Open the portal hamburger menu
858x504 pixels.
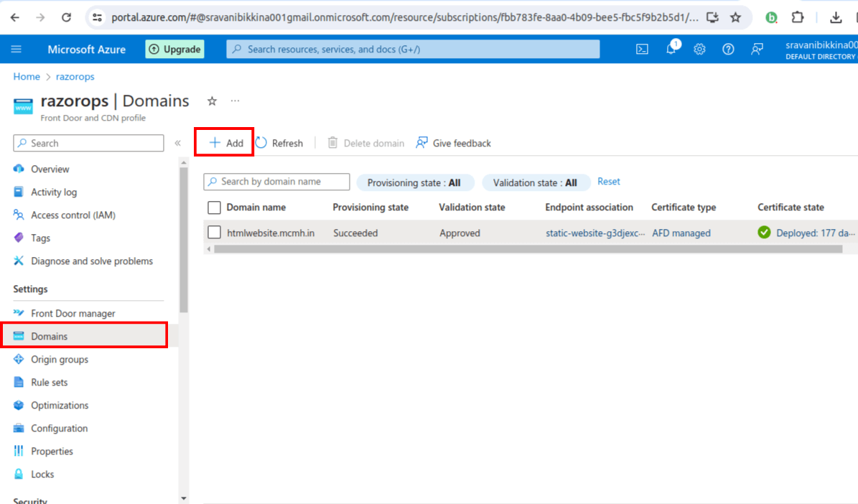click(15, 49)
